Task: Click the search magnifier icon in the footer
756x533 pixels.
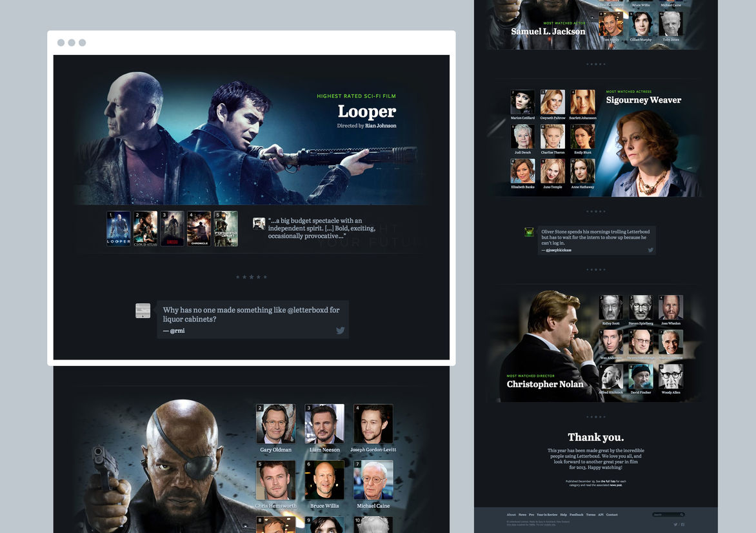Action: 682,515
